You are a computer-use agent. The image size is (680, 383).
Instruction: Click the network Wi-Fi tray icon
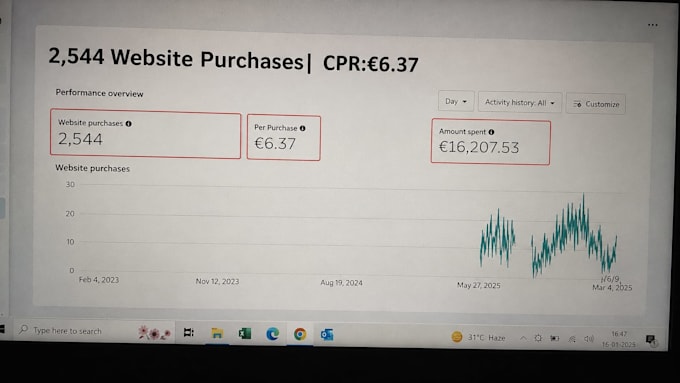click(572, 339)
